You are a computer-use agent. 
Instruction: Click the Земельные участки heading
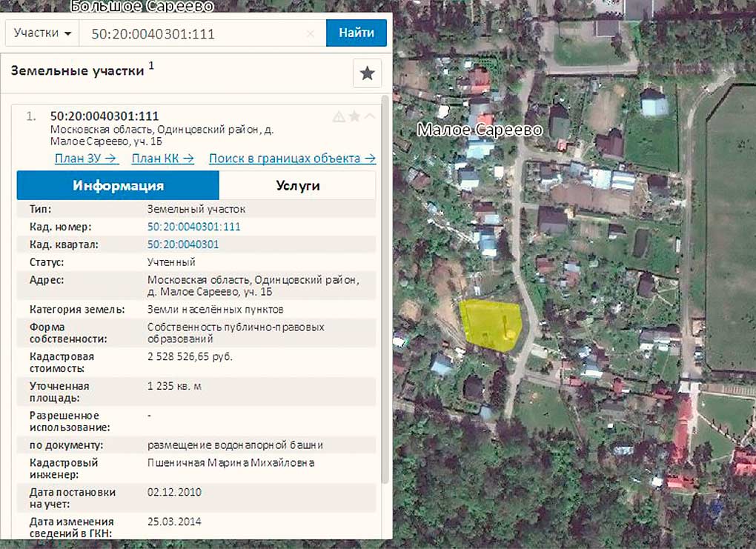77,71
